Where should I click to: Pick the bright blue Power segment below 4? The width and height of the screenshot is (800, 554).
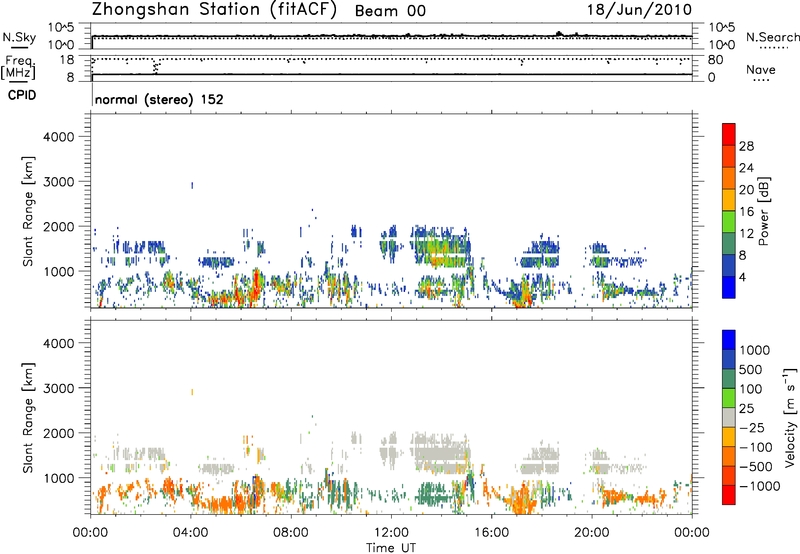coord(729,287)
